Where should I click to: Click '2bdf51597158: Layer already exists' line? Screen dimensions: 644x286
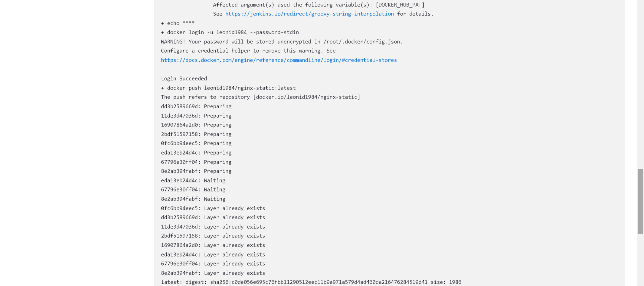[x=213, y=236]
